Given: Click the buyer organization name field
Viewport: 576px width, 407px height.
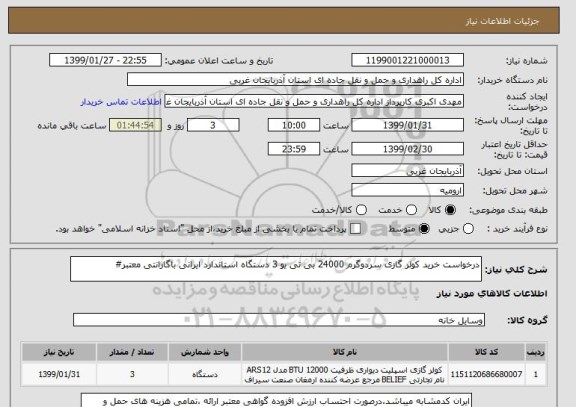Looking at the screenshot, I should click(295, 80).
